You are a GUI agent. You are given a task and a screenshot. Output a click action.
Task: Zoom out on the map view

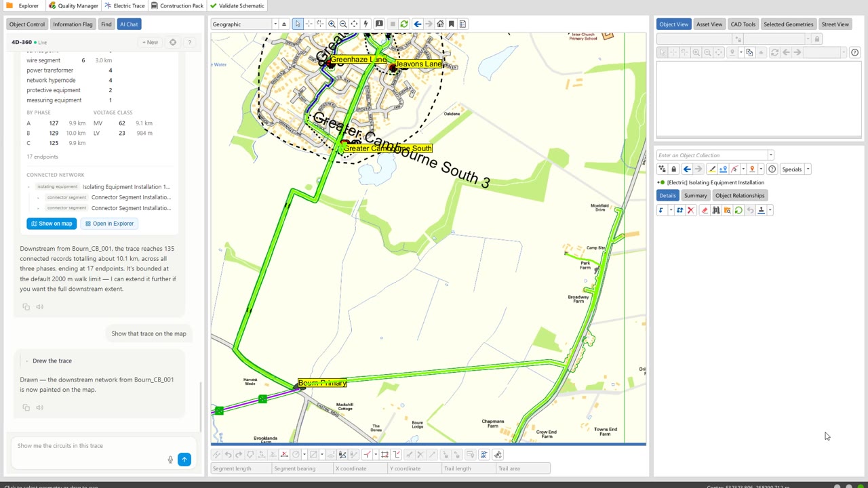click(343, 24)
